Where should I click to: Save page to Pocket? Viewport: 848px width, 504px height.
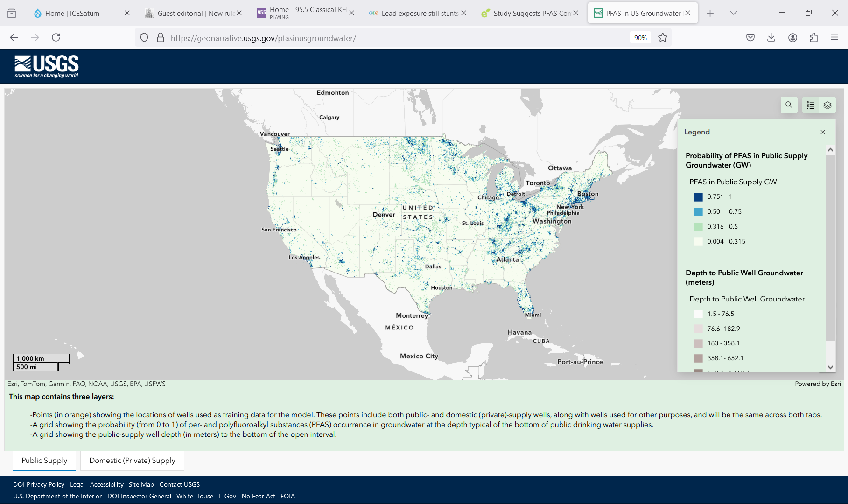point(750,37)
